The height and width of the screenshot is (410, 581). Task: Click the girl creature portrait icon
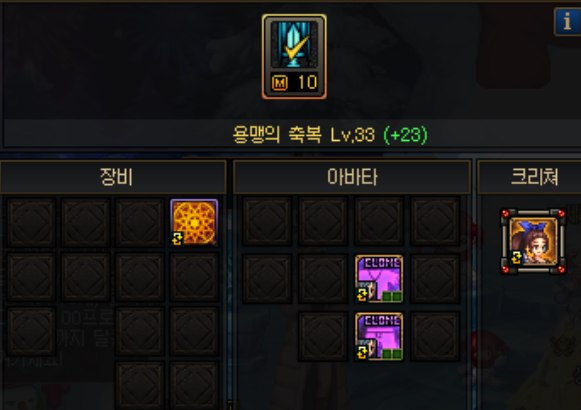534,241
